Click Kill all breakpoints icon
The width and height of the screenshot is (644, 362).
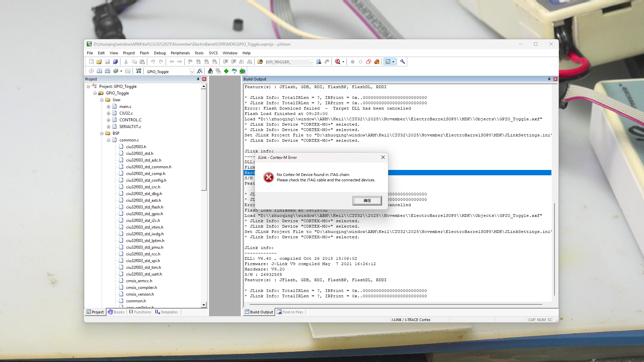click(377, 62)
